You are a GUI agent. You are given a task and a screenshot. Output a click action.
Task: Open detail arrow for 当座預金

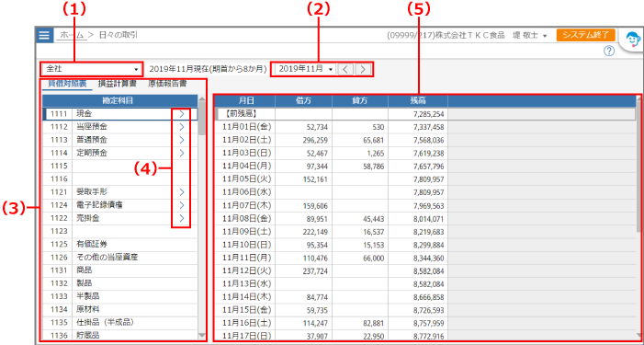182,127
